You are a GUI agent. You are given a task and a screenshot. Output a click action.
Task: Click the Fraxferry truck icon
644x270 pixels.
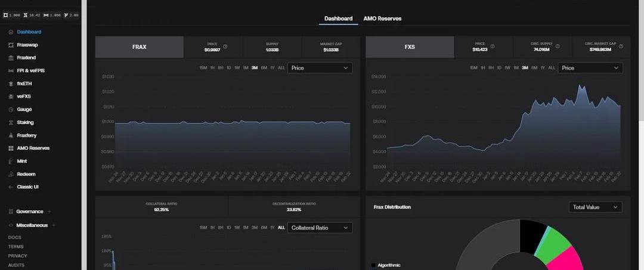11,135
